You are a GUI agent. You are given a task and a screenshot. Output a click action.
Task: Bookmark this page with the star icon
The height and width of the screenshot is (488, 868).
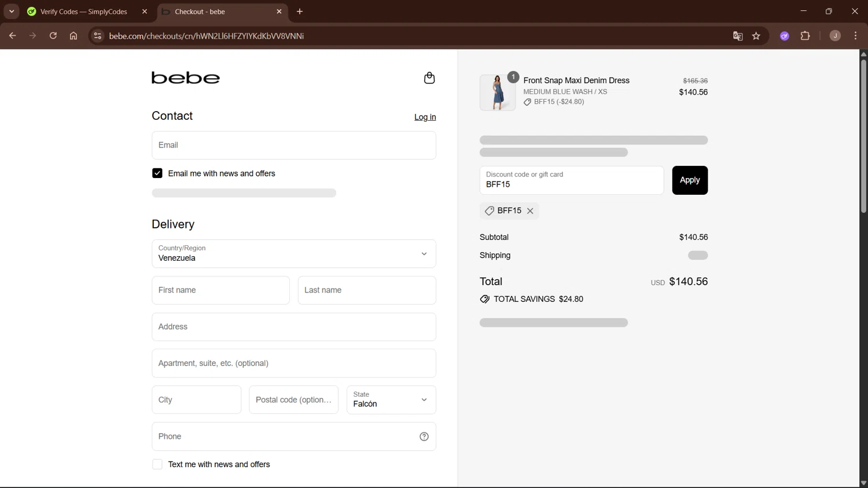click(x=756, y=36)
